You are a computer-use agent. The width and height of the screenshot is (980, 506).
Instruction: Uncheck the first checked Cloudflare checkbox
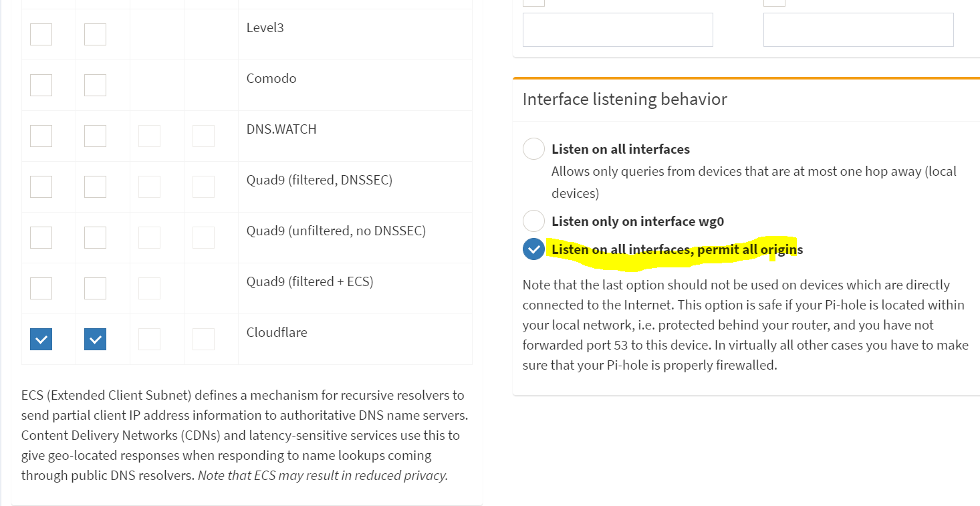(41, 339)
